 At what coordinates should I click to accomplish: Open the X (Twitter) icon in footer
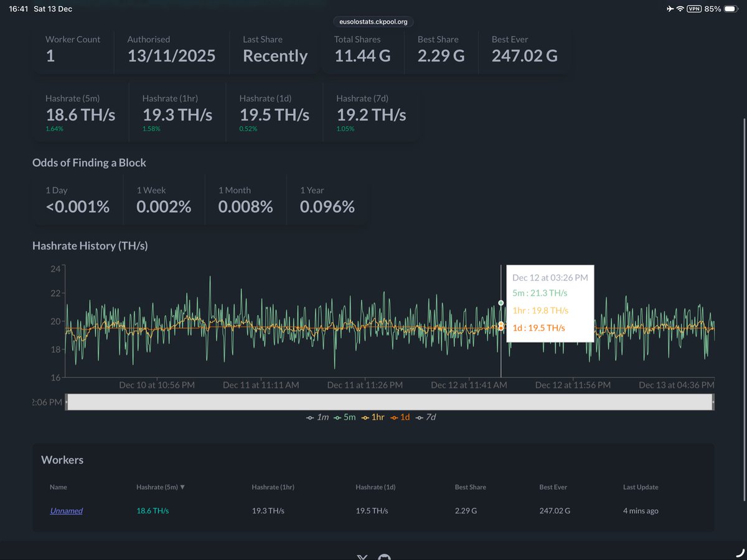[x=362, y=557]
